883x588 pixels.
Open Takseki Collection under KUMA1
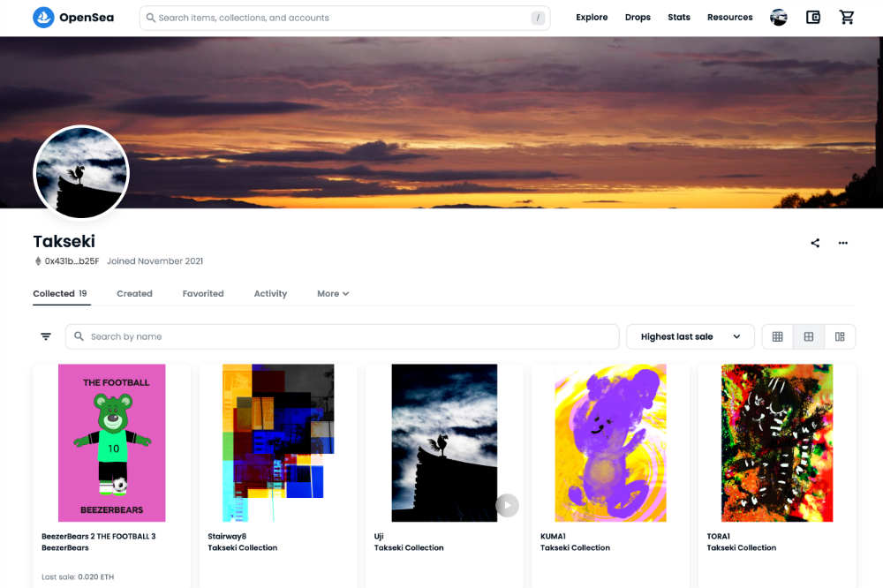coord(575,547)
